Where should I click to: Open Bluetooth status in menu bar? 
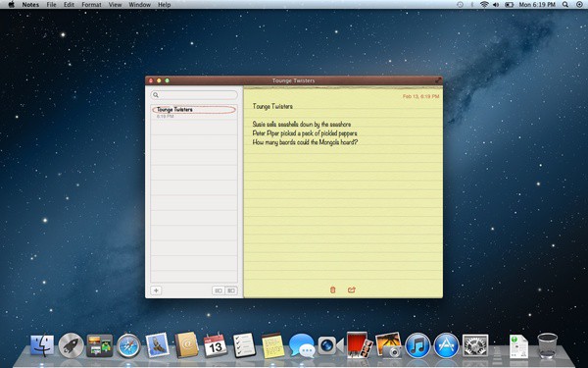pos(472,5)
